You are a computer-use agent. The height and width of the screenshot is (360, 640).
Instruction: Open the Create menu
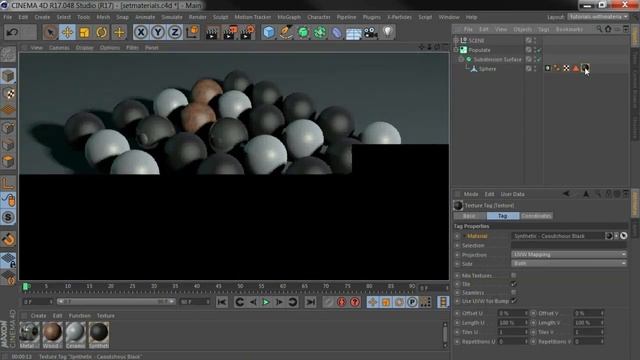(42, 17)
